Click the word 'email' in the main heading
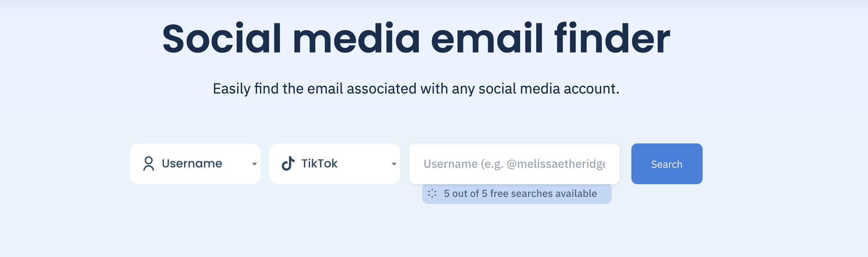 (x=487, y=39)
